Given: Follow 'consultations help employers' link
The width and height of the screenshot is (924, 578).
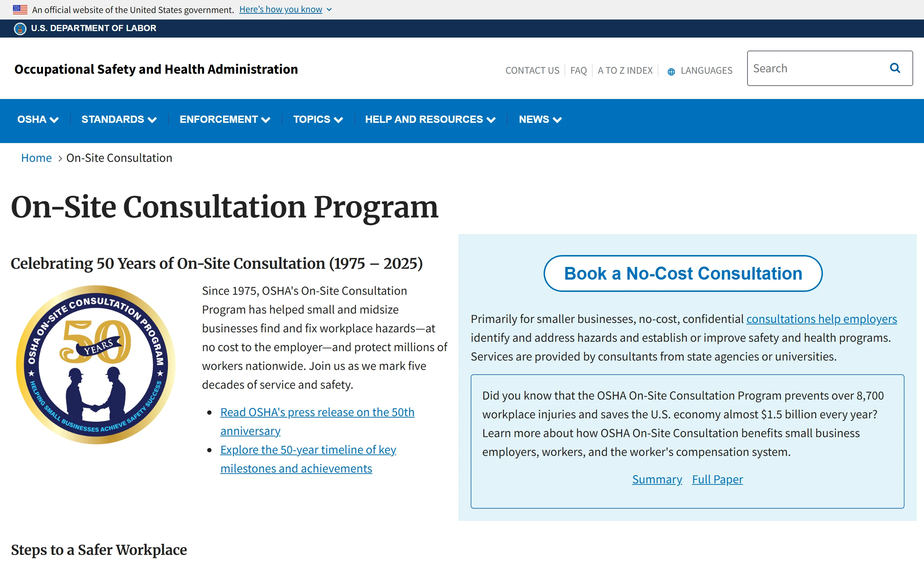Looking at the screenshot, I should click(x=821, y=319).
